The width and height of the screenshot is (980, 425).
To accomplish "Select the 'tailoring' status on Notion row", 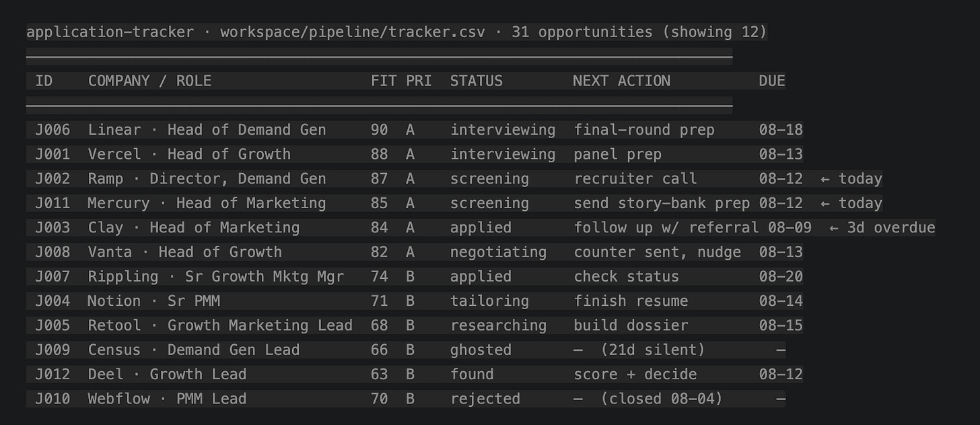I will (x=490, y=301).
